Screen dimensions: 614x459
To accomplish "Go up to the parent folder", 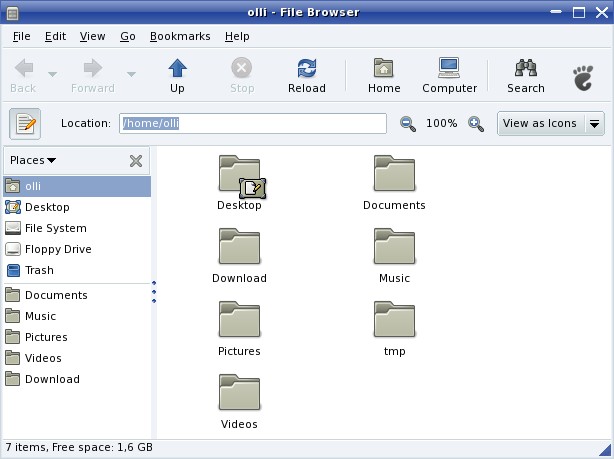I will [x=177, y=76].
